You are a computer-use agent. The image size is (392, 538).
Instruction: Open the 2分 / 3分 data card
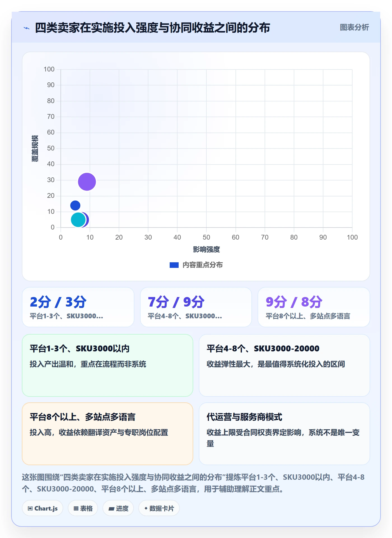[78, 307]
